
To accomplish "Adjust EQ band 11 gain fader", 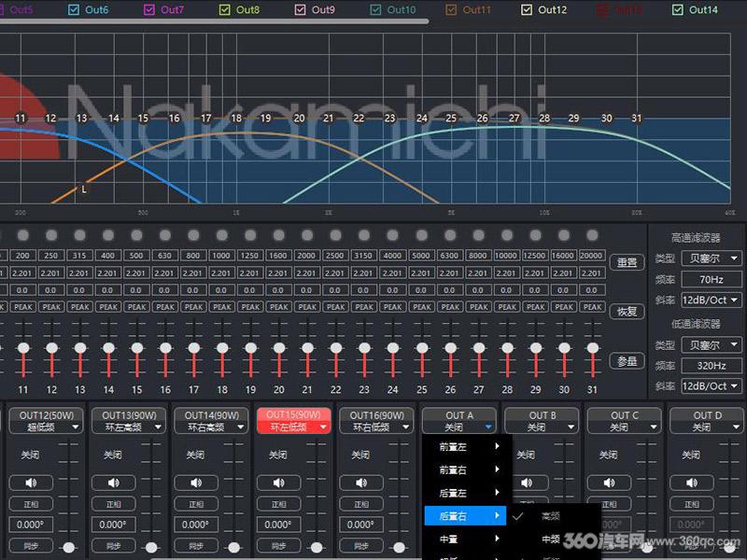I will point(22,348).
